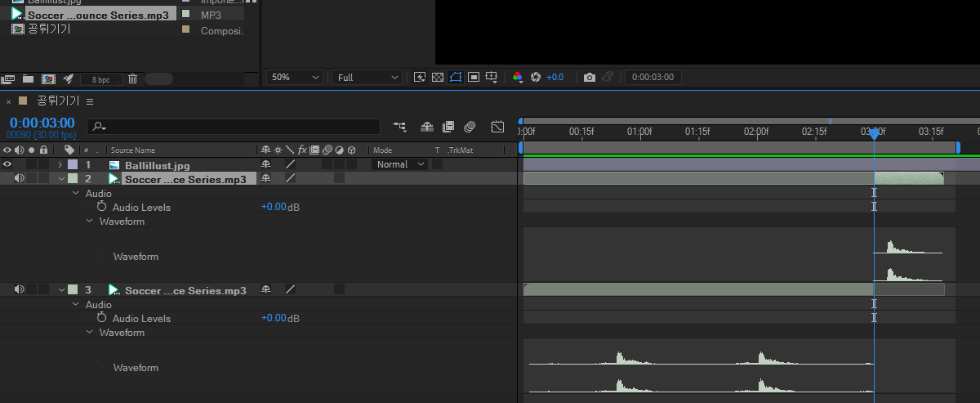
Task: Close the 공튀기기 timeline tab
Action: [8, 101]
